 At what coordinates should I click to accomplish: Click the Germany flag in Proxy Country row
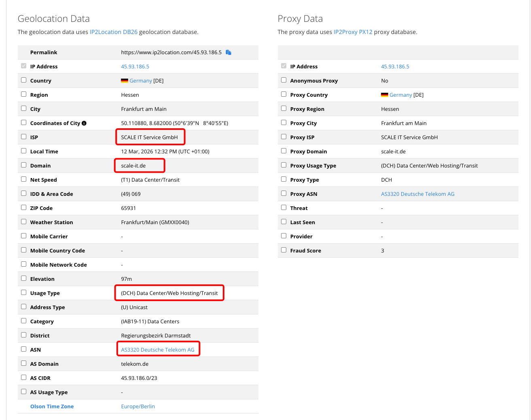tap(385, 95)
